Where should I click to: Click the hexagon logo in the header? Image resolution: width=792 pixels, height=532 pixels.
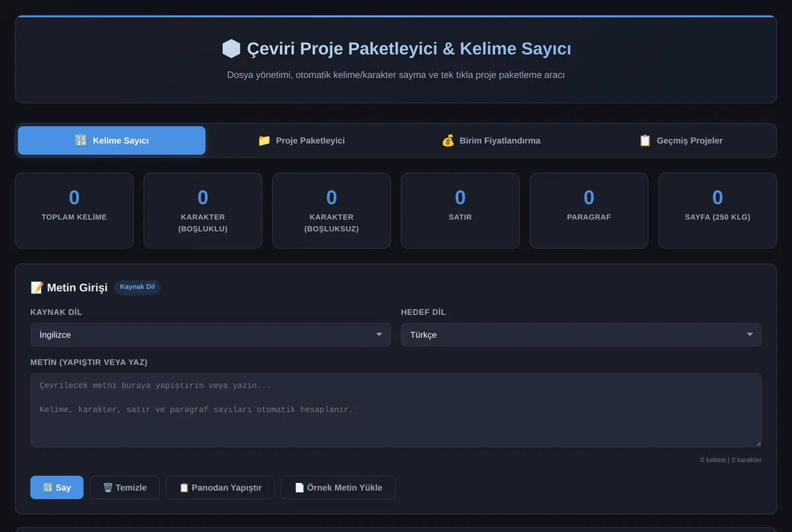231,49
